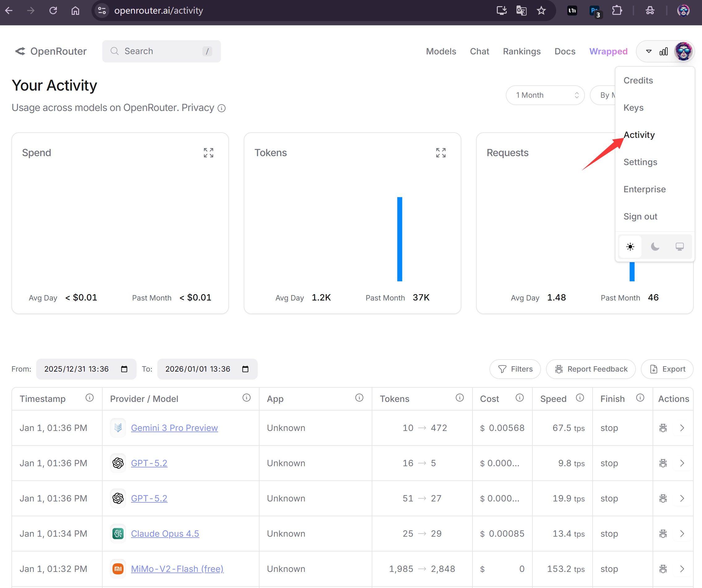Image resolution: width=702 pixels, height=588 pixels.
Task: Expand the Spend chart to fullscreen
Action: pos(208,152)
